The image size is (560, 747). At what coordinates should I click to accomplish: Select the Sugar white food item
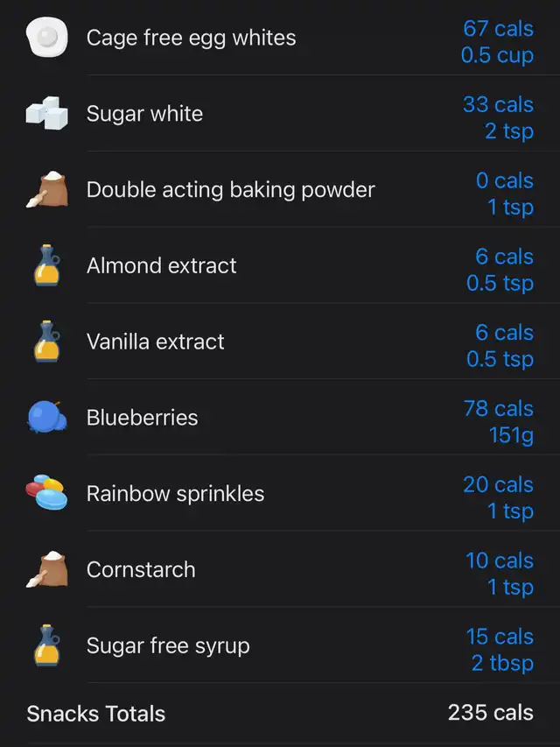144,113
